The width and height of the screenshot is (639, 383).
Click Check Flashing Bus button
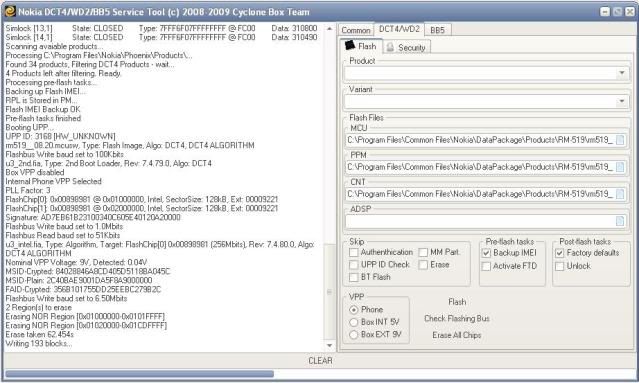457,319
